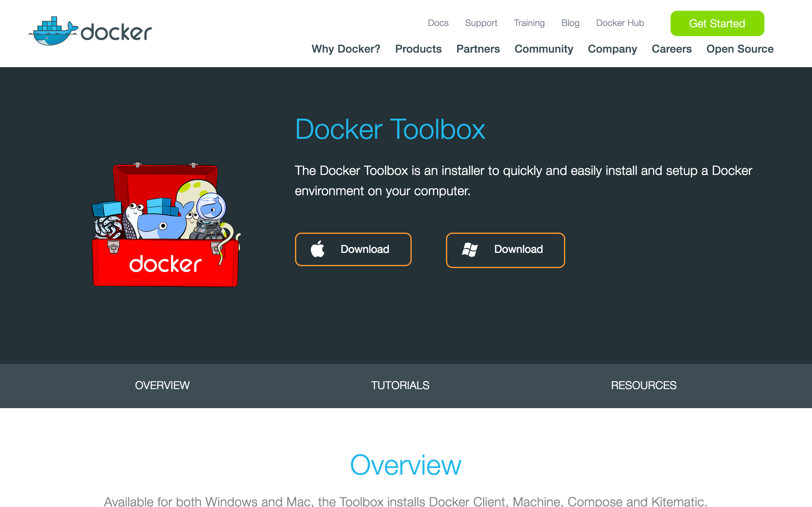Click the Windows icon on the download button

[470, 250]
